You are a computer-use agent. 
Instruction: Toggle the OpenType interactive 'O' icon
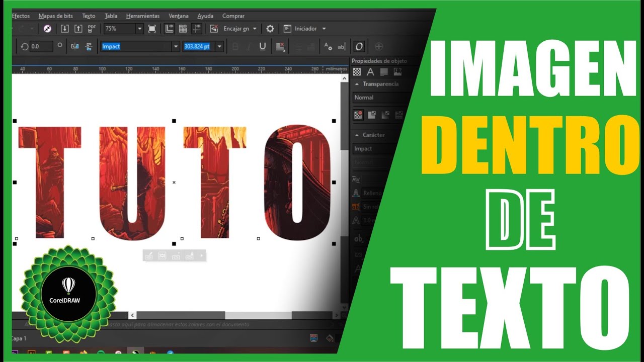click(x=359, y=46)
